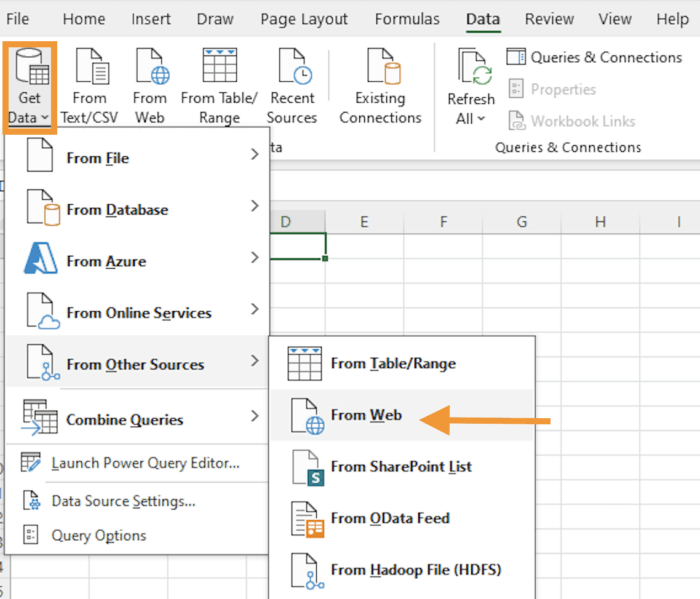Open the File tab
The image size is (700, 599).
tap(17, 19)
